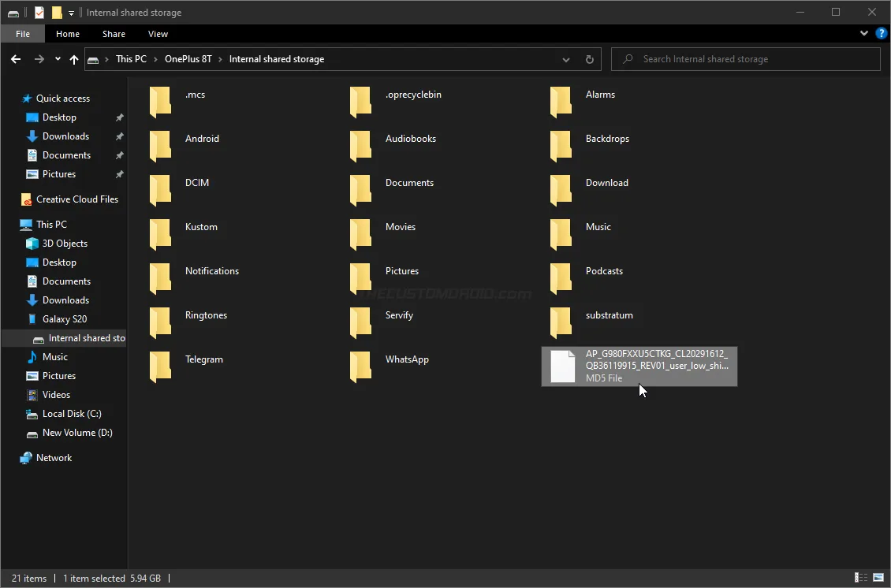
Task: Open file Properties from the quick access toolbar
Action: coord(38,12)
